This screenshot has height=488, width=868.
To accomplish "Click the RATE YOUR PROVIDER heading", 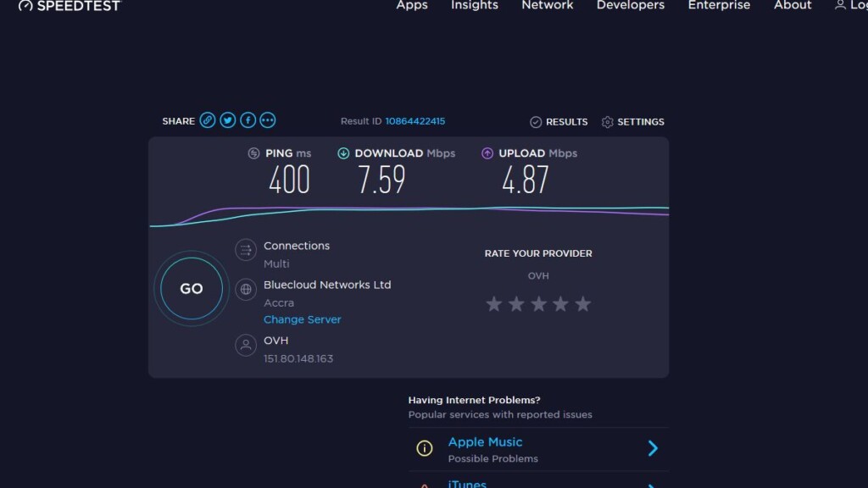I will (x=538, y=252).
